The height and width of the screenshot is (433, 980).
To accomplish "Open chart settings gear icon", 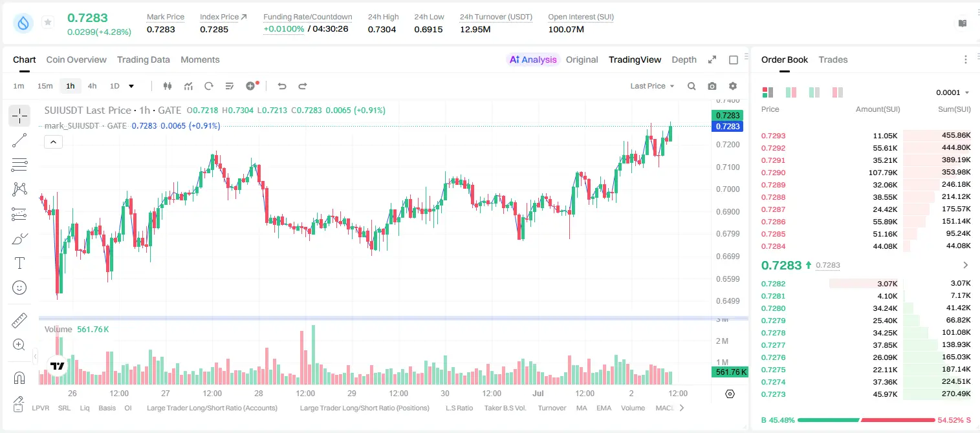I will tap(733, 86).
